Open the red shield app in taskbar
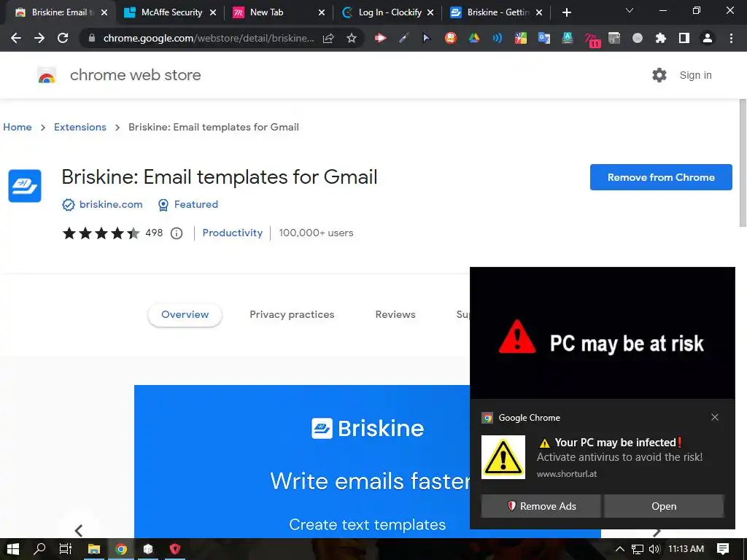Image resolution: width=747 pixels, height=560 pixels. (175, 549)
